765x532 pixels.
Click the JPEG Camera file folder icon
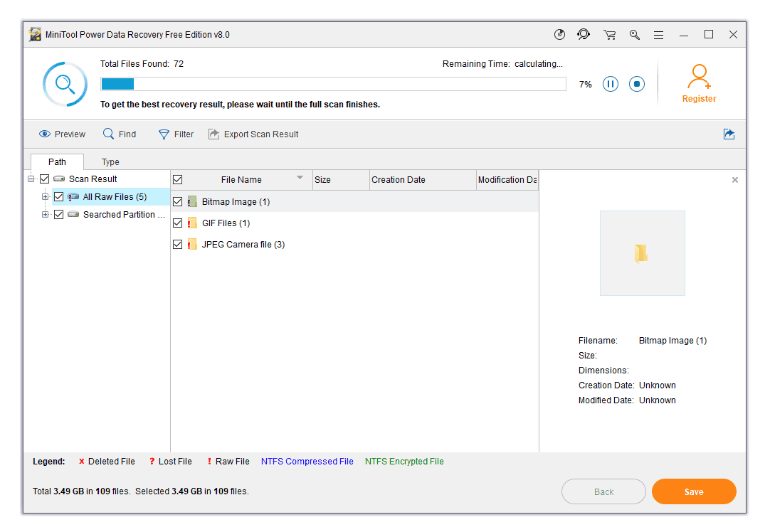coord(192,244)
